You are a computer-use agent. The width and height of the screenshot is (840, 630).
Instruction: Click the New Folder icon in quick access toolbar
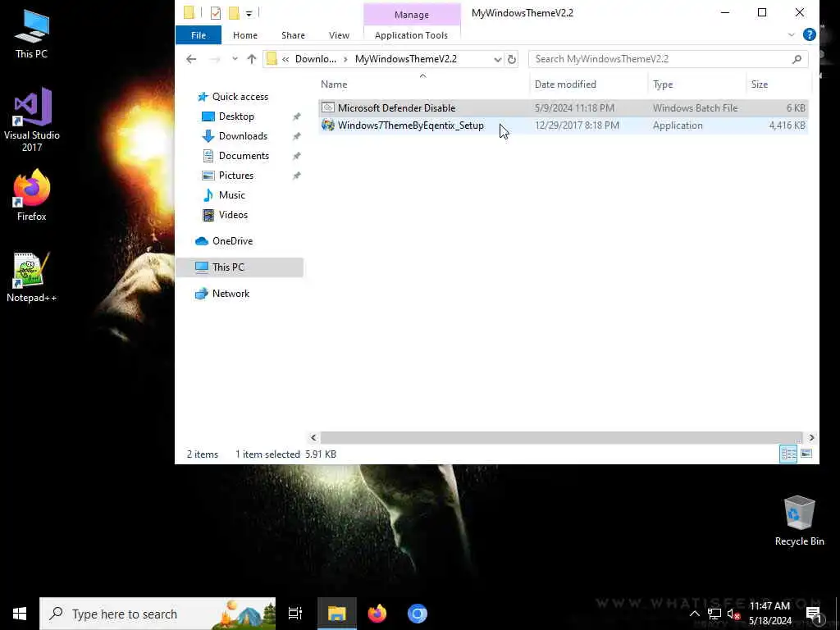pyautogui.click(x=234, y=13)
